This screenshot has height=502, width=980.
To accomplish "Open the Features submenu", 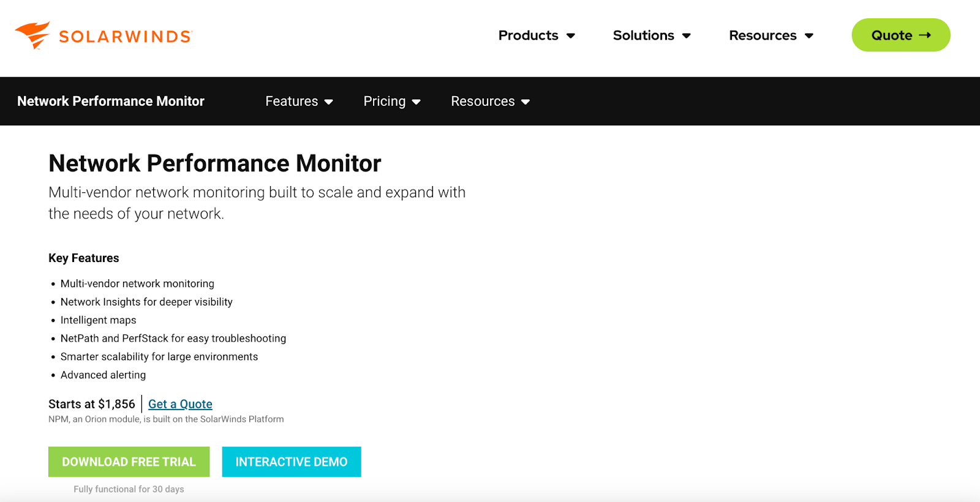I will point(292,101).
